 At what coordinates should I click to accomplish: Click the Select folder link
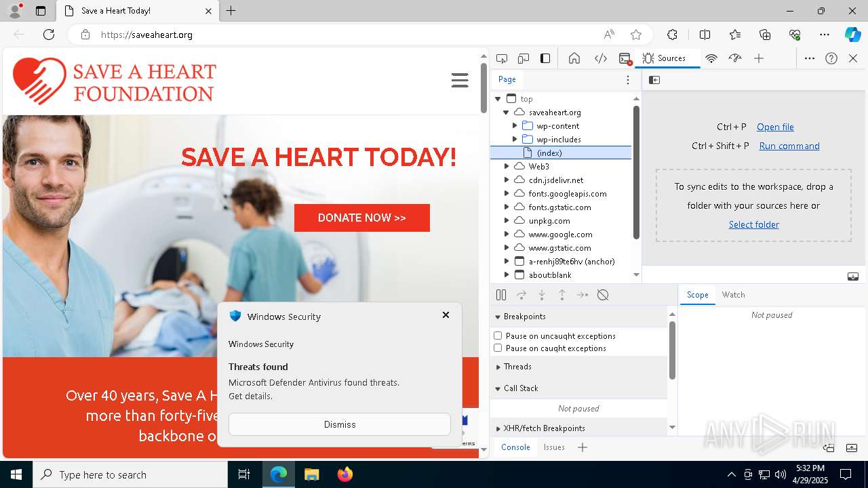[x=753, y=224]
